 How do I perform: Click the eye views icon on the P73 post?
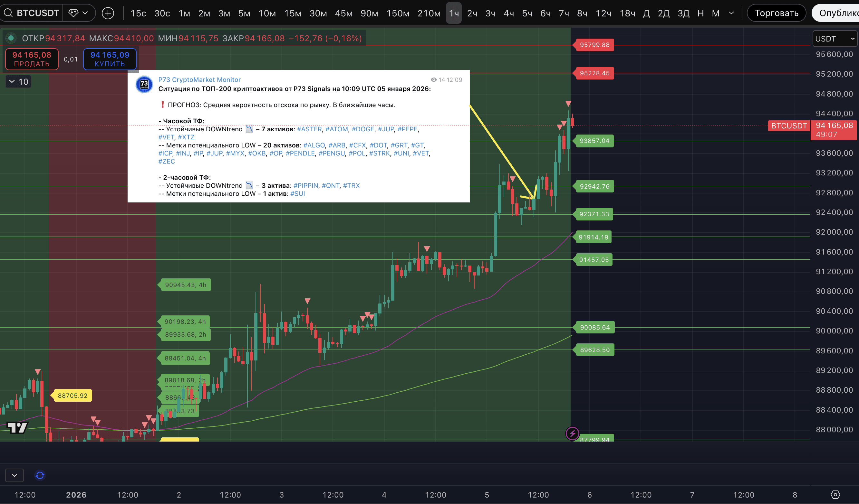tap(433, 80)
